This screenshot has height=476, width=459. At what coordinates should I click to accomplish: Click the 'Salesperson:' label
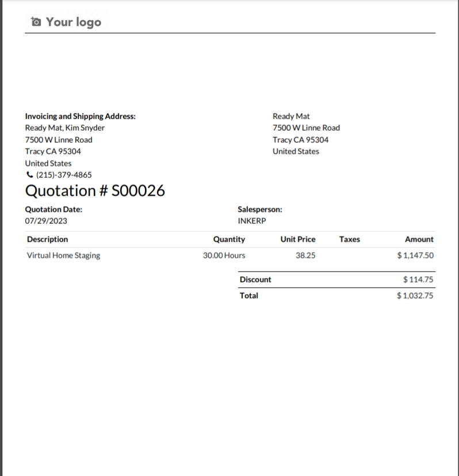coord(260,209)
